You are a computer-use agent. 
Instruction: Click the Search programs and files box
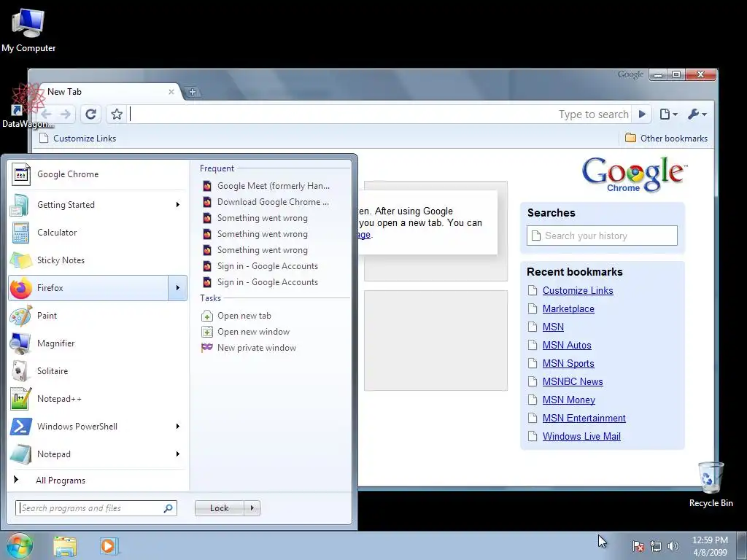[96, 508]
